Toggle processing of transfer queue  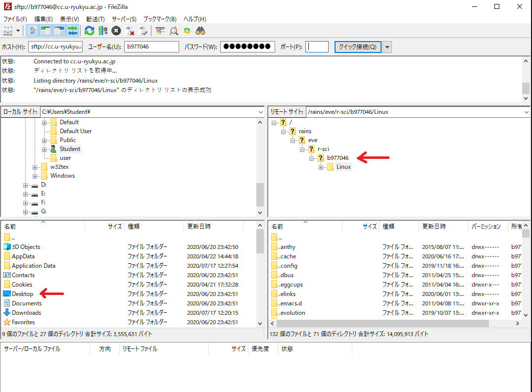[103, 31]
